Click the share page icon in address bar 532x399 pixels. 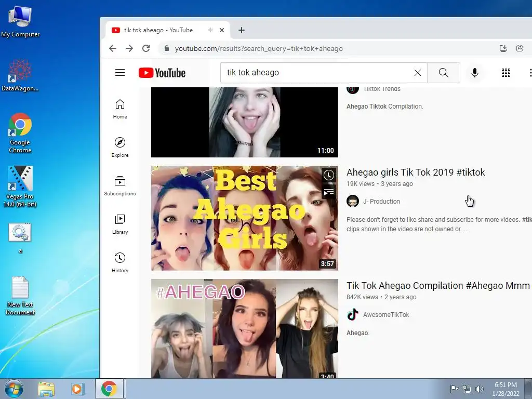tap(520, 48)
